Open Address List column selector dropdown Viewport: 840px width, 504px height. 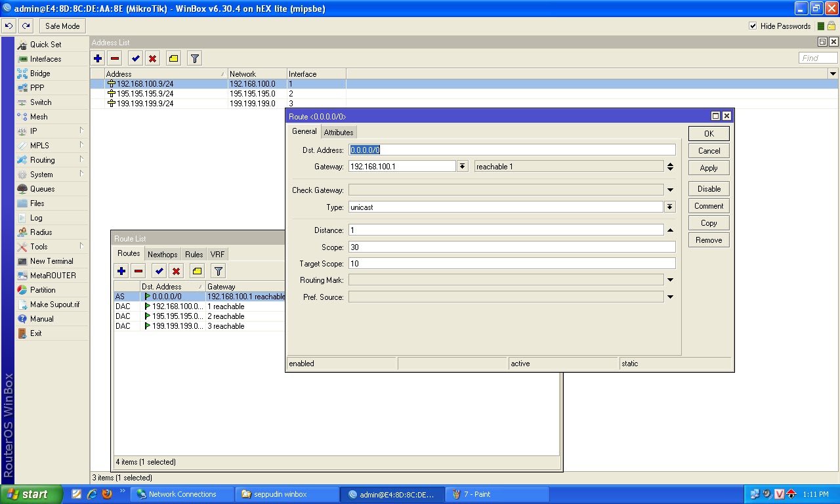point(833,74)
